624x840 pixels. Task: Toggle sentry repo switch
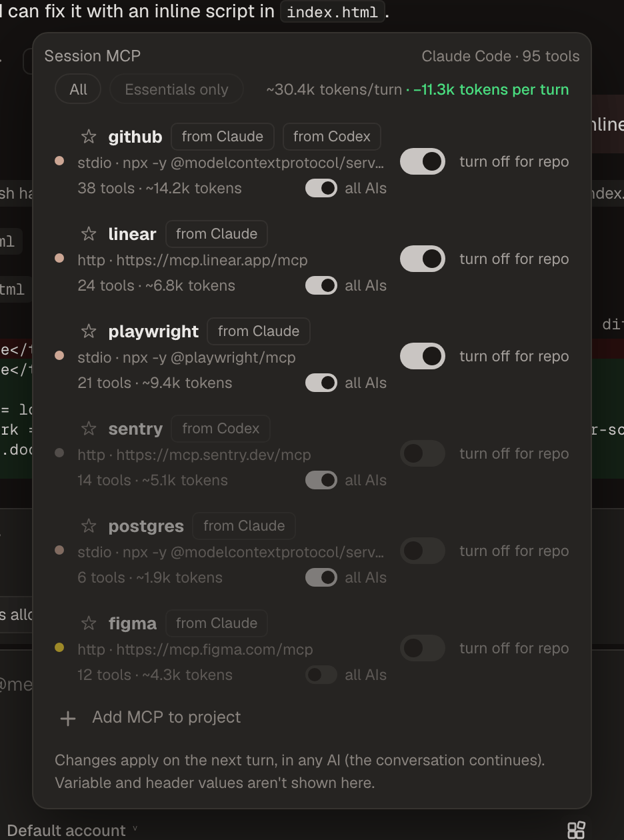pos(423,453)
